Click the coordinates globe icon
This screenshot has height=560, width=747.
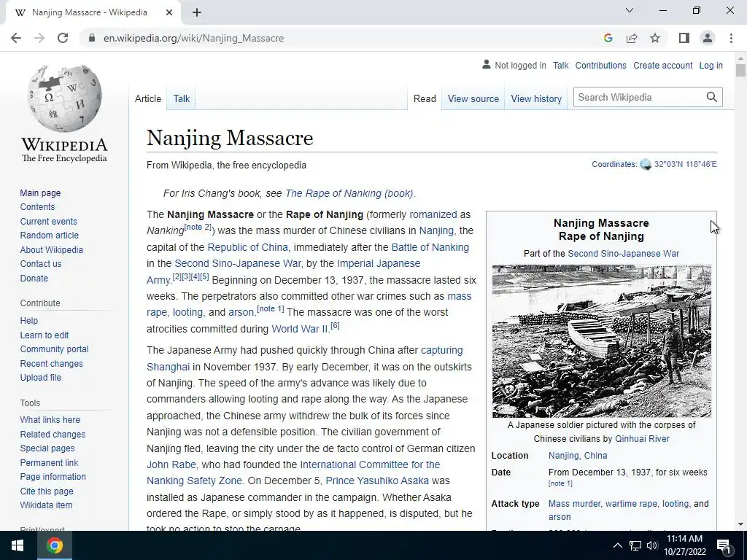646,165
